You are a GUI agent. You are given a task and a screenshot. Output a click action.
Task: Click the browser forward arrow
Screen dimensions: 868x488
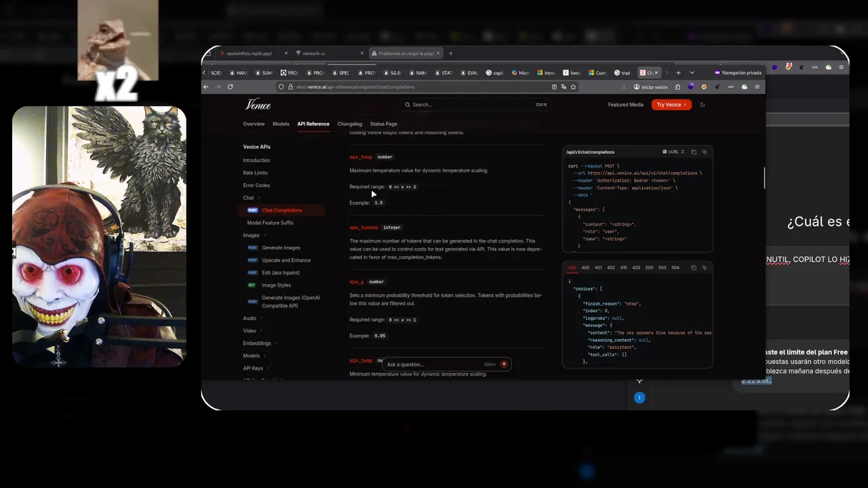(218, 87)
